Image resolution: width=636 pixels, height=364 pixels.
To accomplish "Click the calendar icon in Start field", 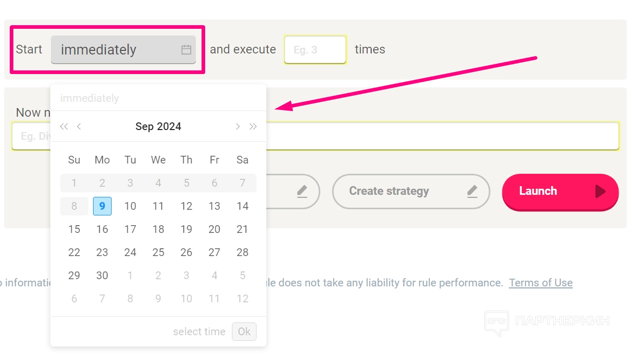I will click(x=186, y=50).
